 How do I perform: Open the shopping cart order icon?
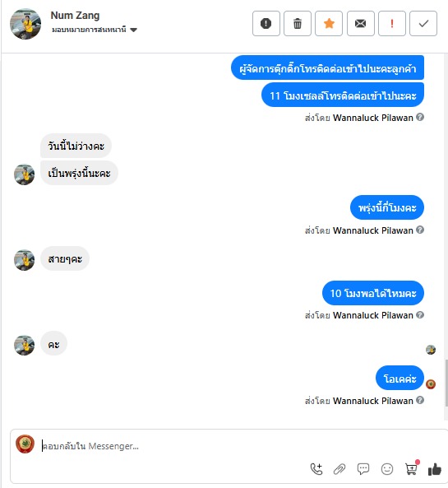[x=411, y=468]
